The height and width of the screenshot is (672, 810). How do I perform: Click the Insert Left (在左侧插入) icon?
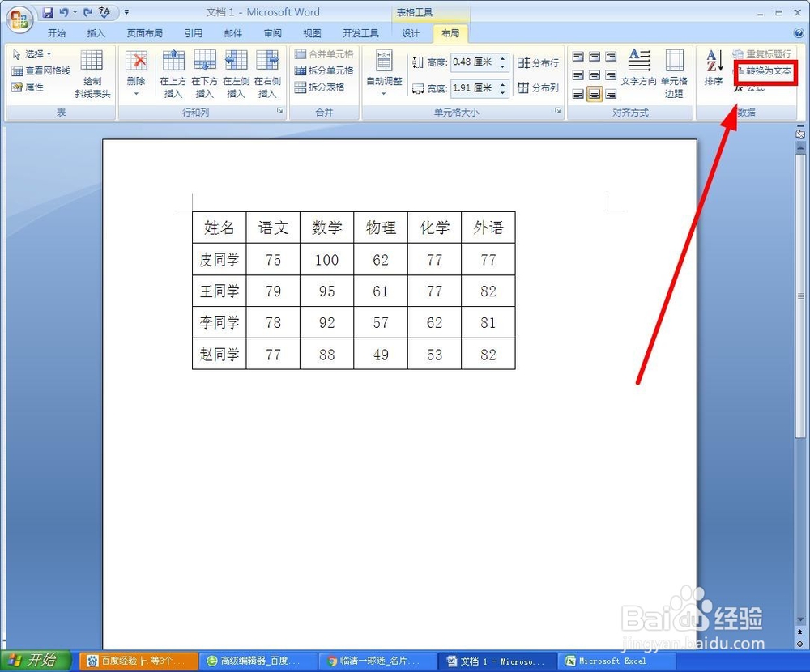[236, 61]
